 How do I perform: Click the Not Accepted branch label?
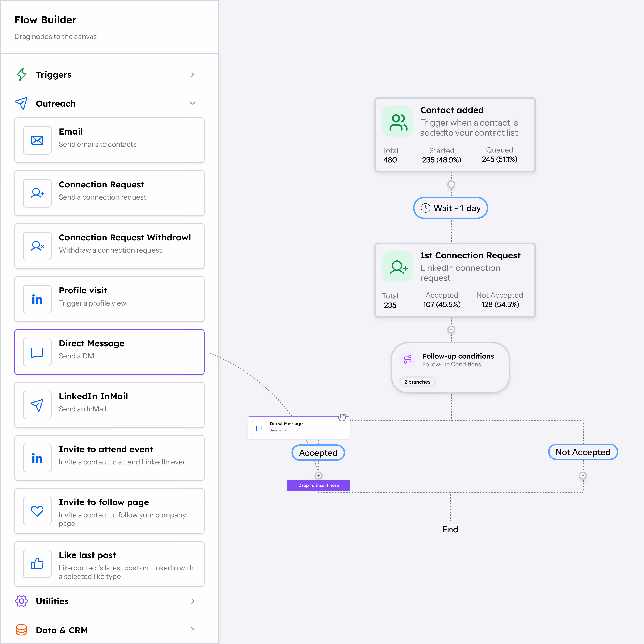[x=583, y=452]
